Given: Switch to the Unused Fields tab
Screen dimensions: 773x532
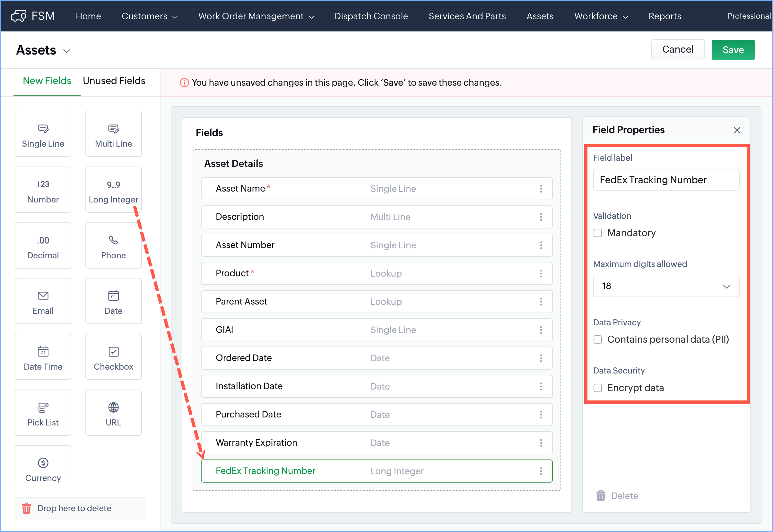Looking at the screenshot, I should tap(114, 81).
